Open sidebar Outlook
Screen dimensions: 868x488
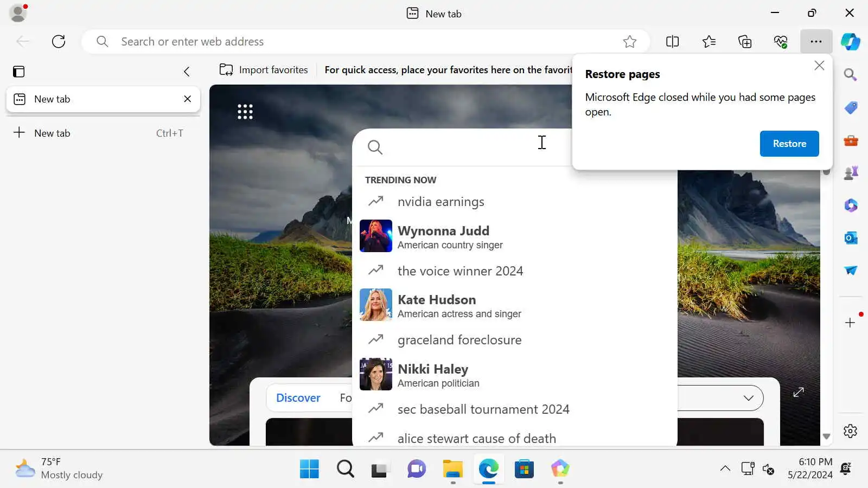[x=850, y=238]
